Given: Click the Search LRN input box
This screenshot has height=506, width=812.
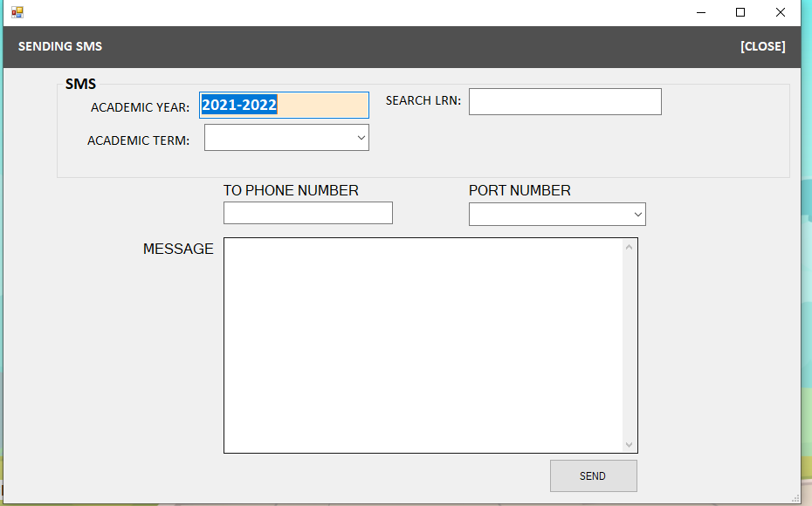Looking at the screenshot, I should point(565,101).
